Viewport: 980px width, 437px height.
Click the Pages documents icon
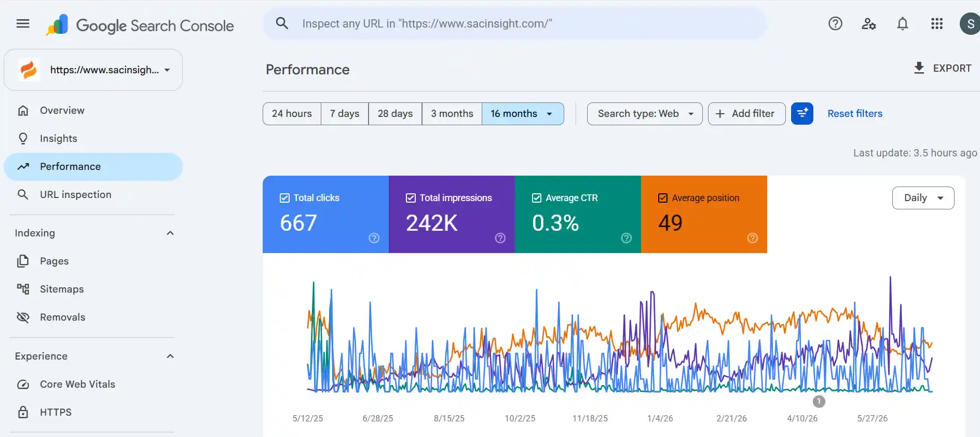pos(23,261)
